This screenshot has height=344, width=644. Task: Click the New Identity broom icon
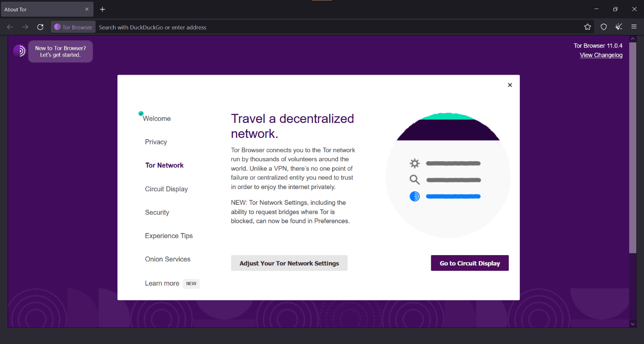(619, 27)
